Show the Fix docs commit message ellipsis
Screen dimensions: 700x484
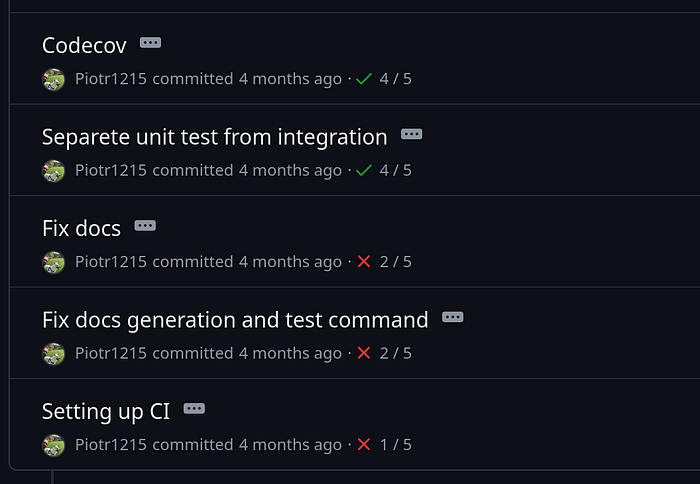click(x=145, y=226)
